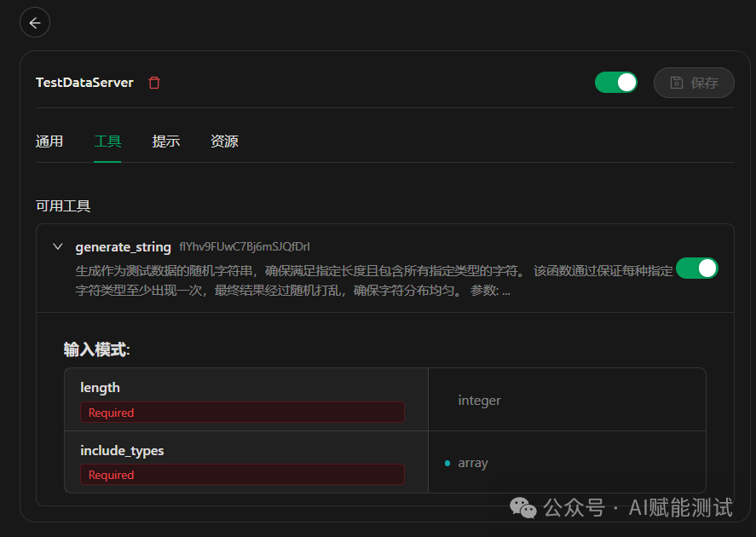
Task: Go to the 资源 tab
Action: tap(224, 141)
